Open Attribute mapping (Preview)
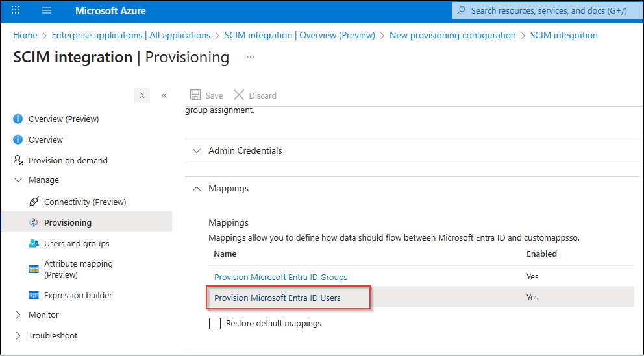Viewport: 644px width, 356px height. 79,269
